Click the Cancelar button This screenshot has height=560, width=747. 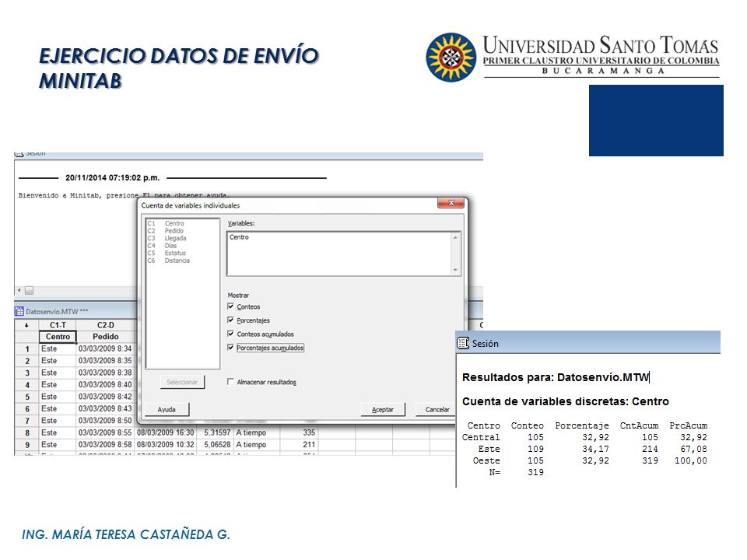(437, 410)
